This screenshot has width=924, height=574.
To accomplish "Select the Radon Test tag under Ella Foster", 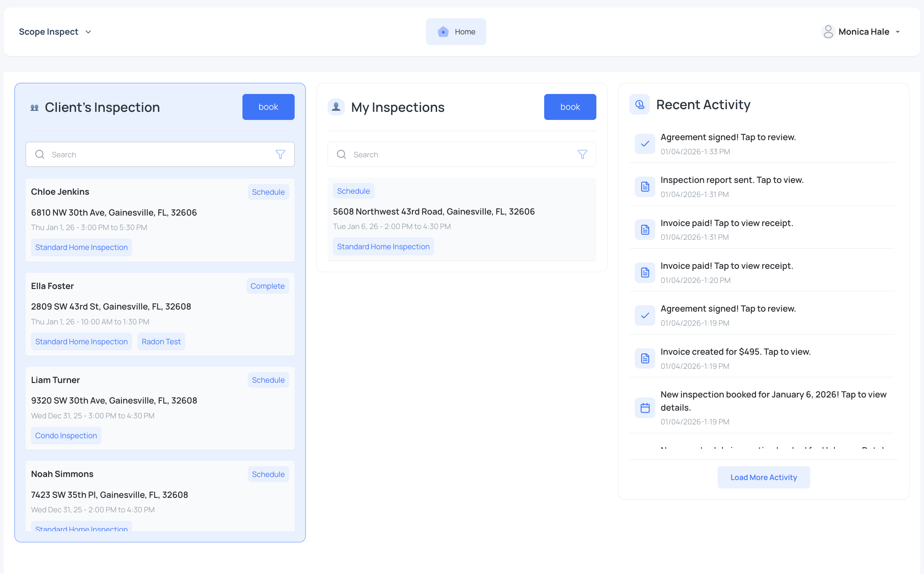I will 161,341.
